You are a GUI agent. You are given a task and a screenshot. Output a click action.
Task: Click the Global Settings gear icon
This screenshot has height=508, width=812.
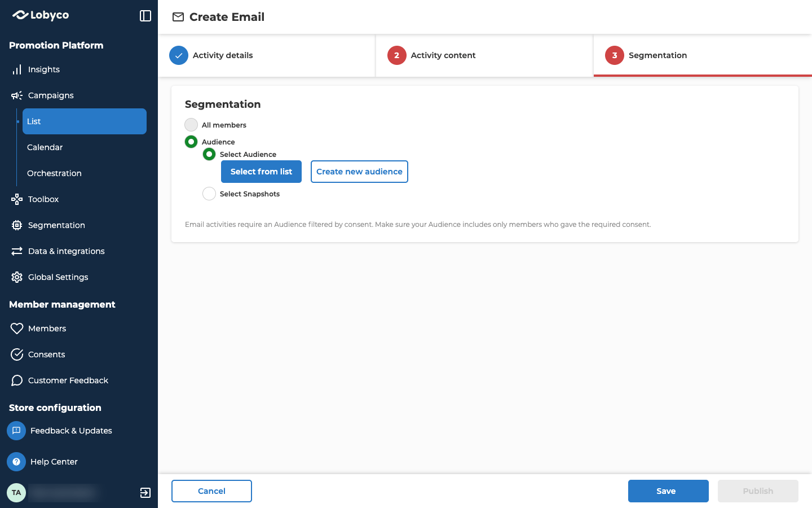[x=17, y=277]
